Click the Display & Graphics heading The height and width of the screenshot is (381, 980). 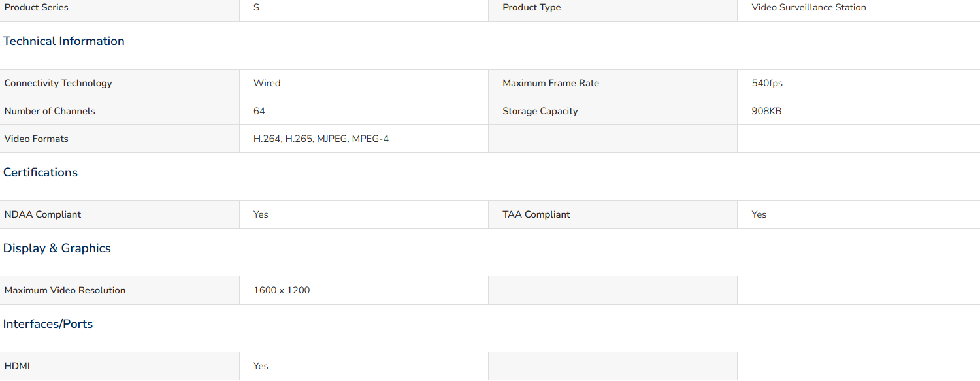point(57,248)
